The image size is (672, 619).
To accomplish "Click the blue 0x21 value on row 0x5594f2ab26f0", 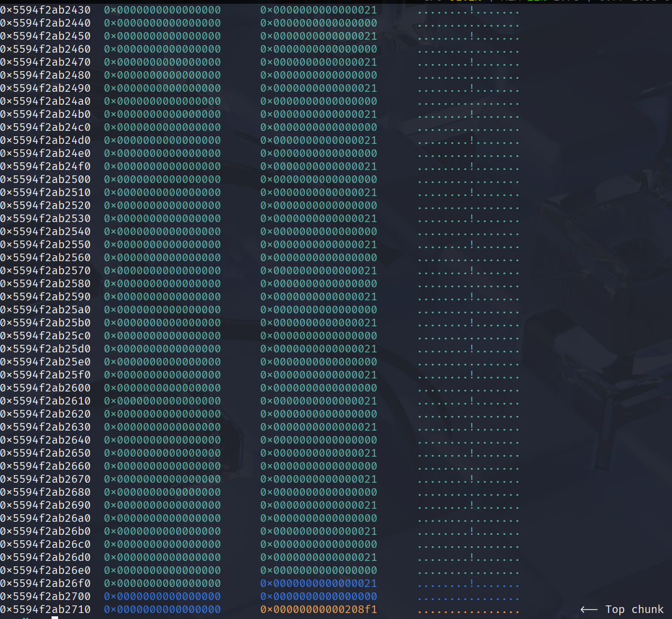I will (319, 583).
